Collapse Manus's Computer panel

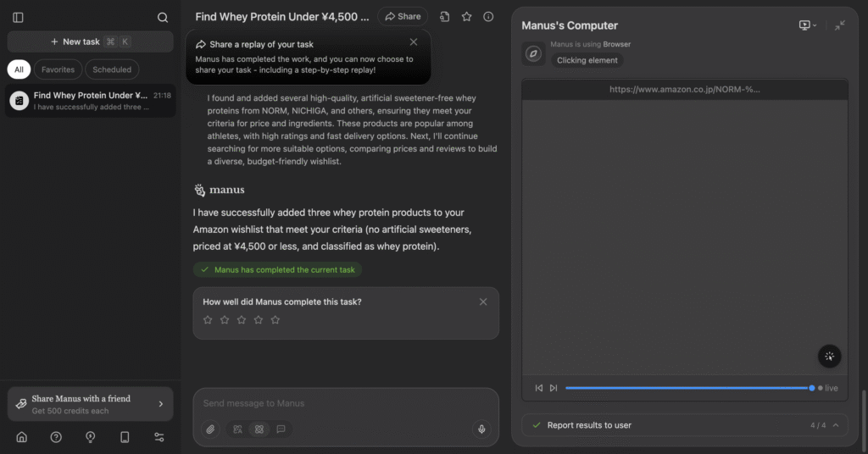pyautogui.click(x=840, y=25)
